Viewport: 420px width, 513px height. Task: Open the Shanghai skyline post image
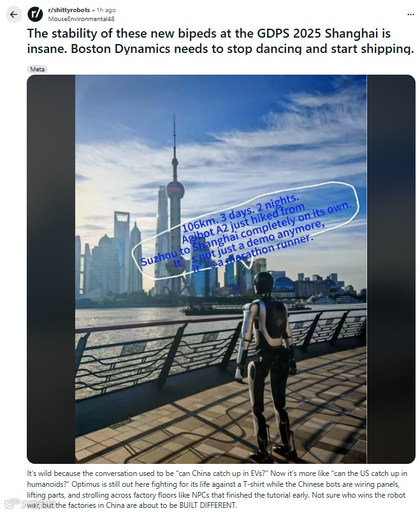(x=221, y=269)
